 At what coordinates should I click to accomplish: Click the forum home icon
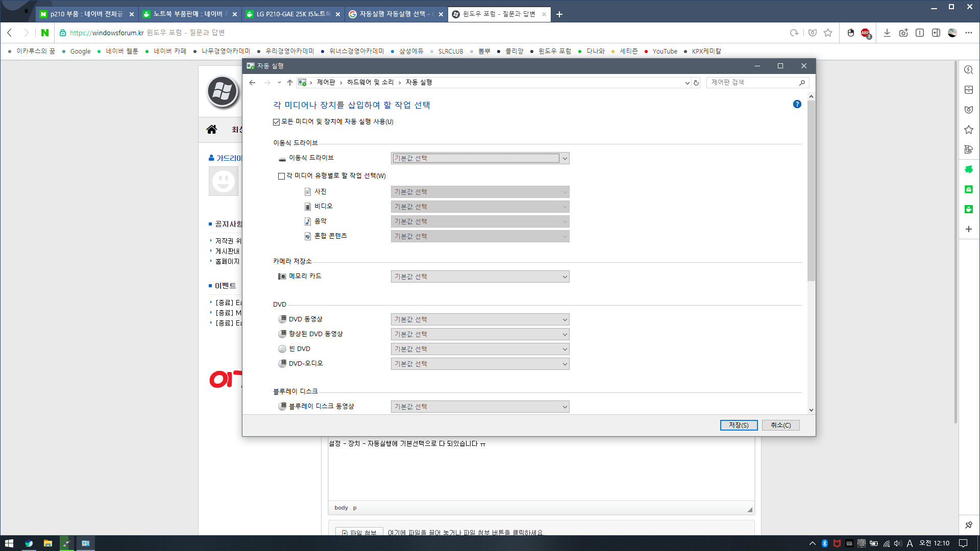tap(211, 130)
